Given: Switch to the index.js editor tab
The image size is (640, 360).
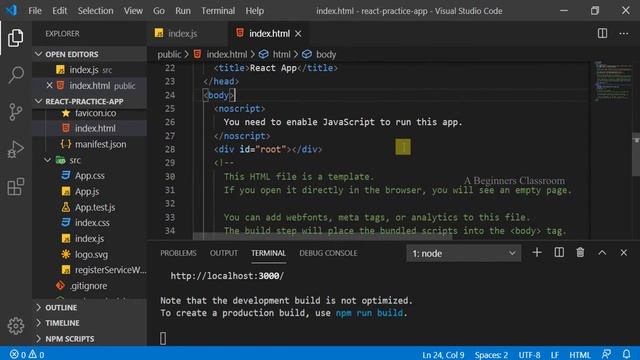Looking at the screenshot, I should pos(182,33).
